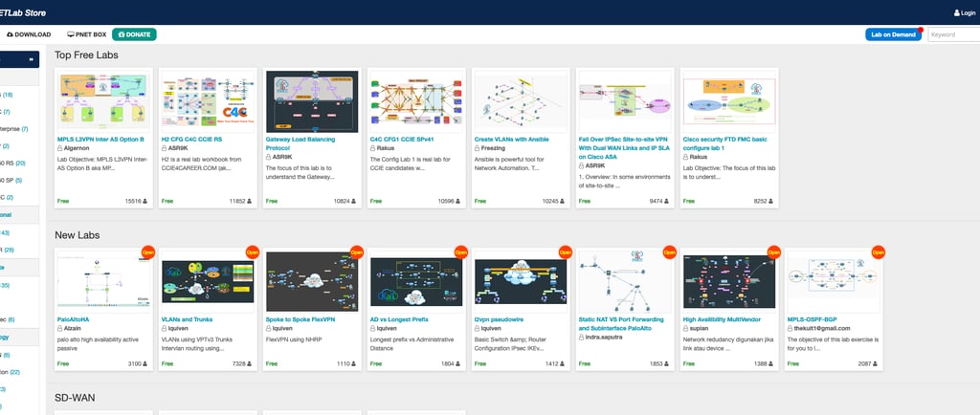The width and height of the screenshot is (980, 415).
Task: Click Open badge on MPLS-OSPF-BGP card
Action: (879, 252)
